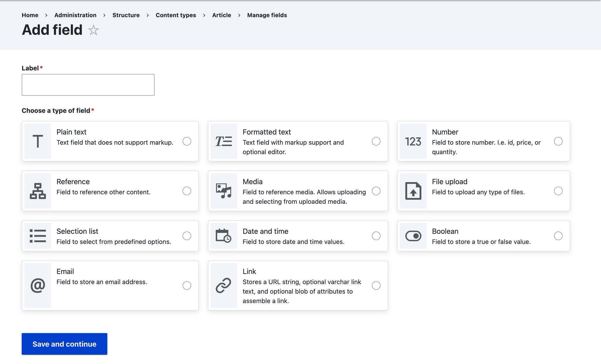This screenshot has width=601, height=364.
Task: Open Content types from the breadcrumb
Action: coord(175,15)
